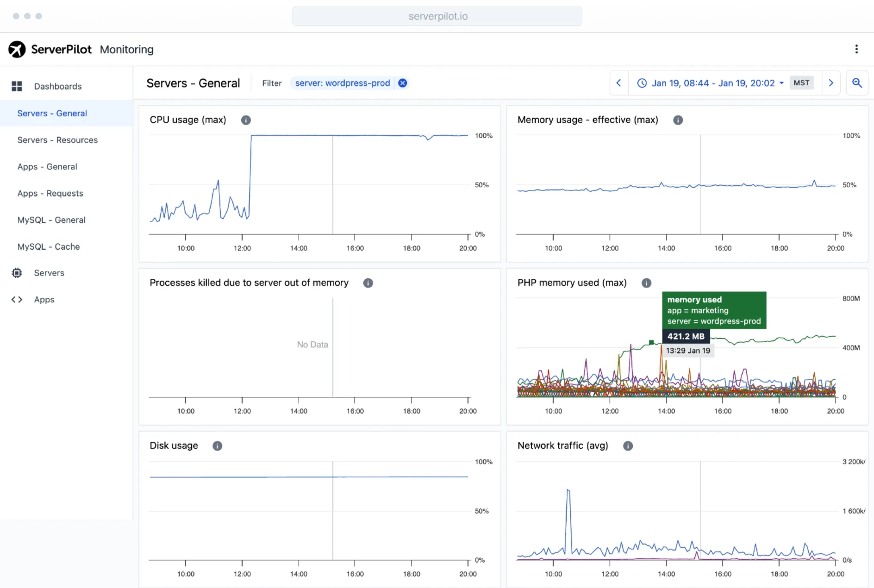Click info icon next to CPU usage

click(246, 120)
